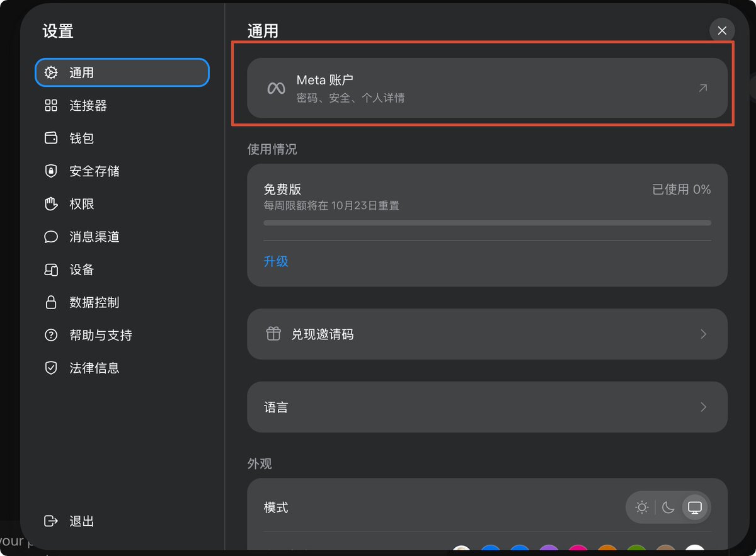The height and width of the screenshot is (556, 756).
Task: Select dark mode moon icon
Action: pos(668,507)
